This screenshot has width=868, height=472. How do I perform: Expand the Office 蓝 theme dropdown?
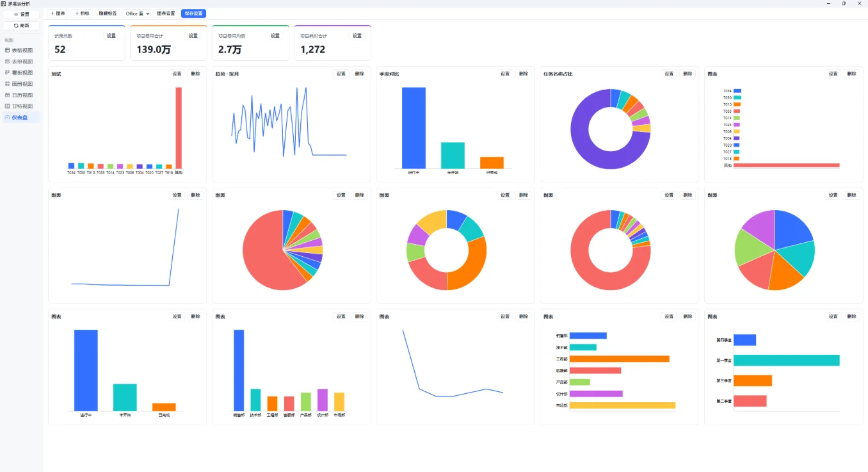(138, 13)
